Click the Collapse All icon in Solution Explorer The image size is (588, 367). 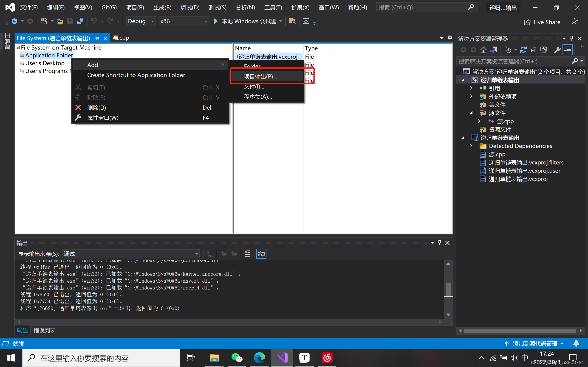(533, 50)
